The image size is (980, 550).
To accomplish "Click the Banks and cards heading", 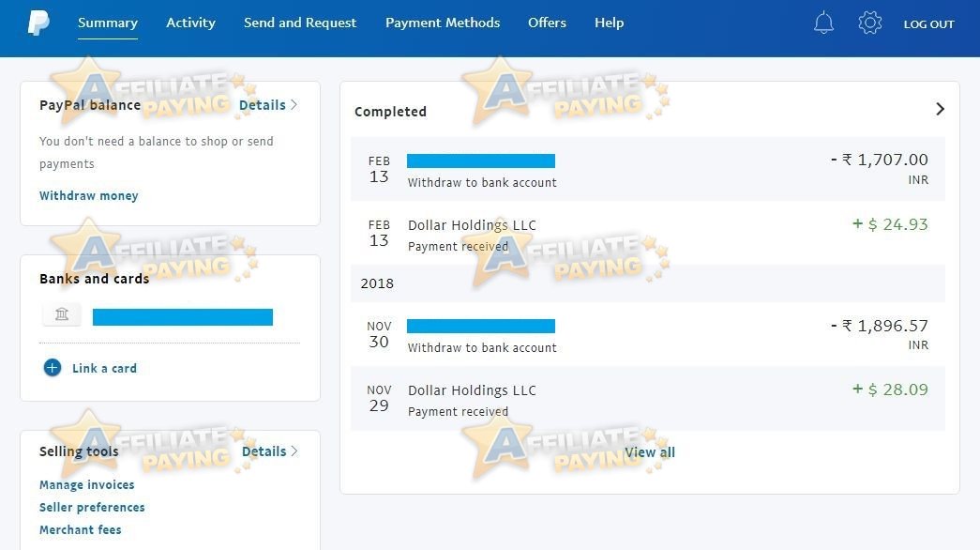I will [95, 279].
